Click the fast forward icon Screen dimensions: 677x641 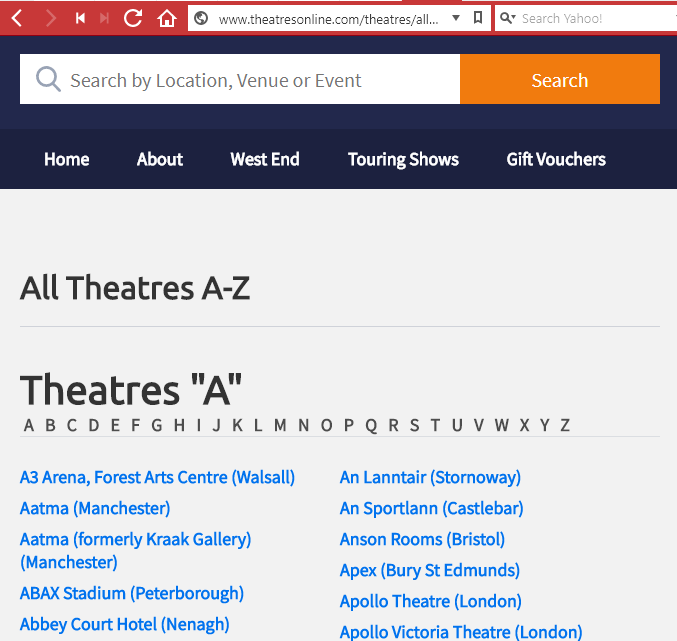click(104, 18)
